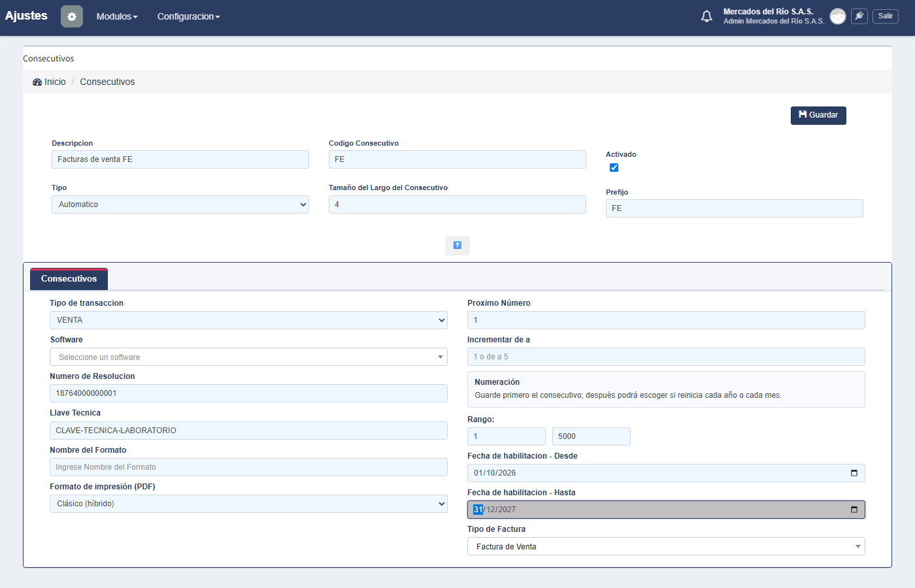The width and height of the screenshot is (915, 588).
Task: Open calendar picker for Fecha Hasta
Action: pyautogui.click(x=854, y=510)
